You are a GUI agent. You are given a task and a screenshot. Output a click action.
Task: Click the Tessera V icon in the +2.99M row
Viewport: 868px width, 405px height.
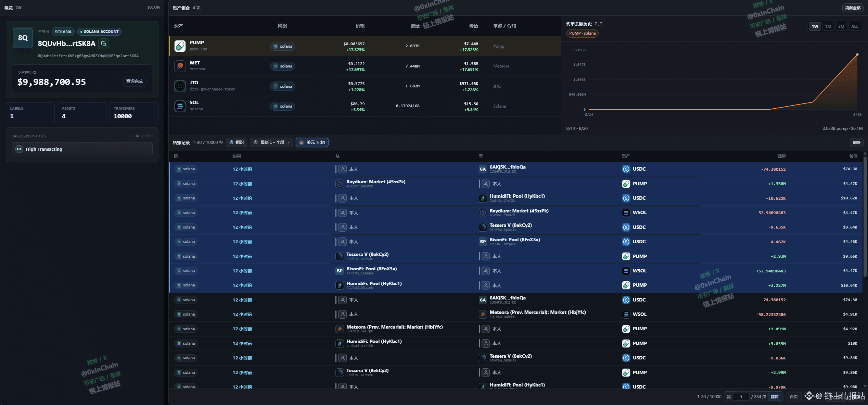coord(340,372)
